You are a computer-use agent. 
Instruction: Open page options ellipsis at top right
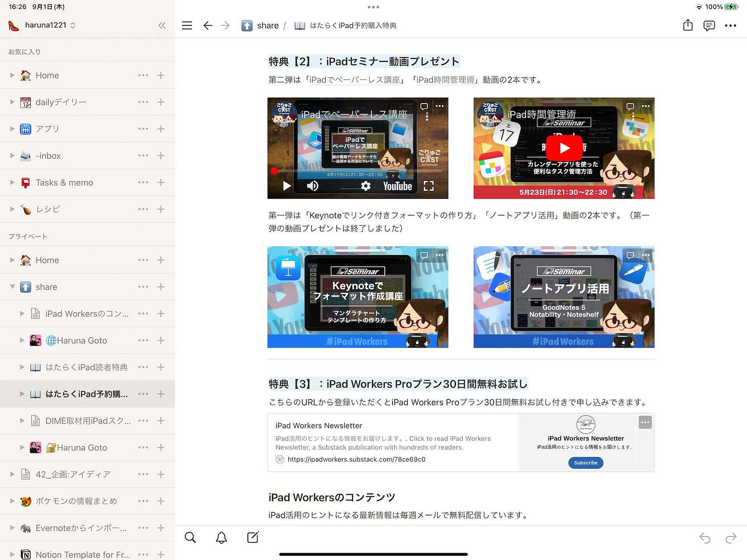[x=731, y=26]
